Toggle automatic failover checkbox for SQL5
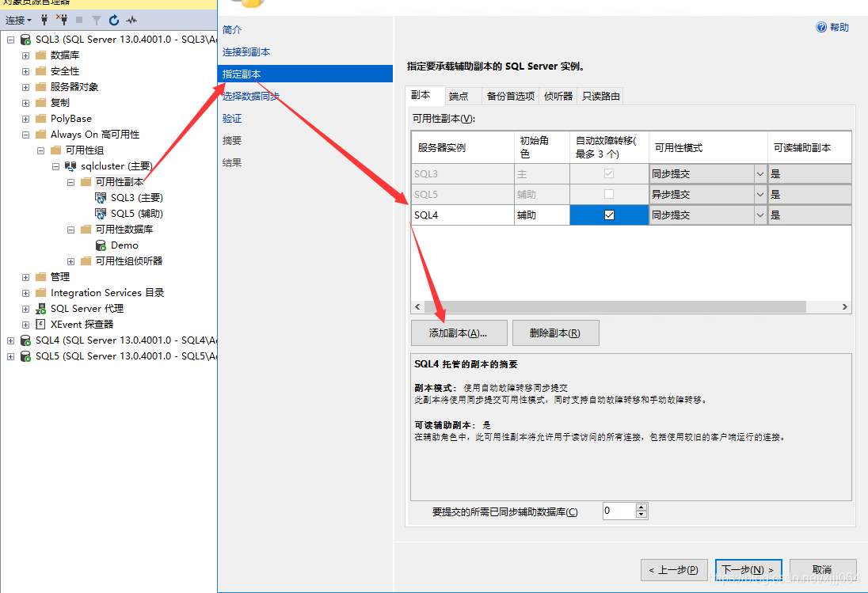 coord(609,194)
